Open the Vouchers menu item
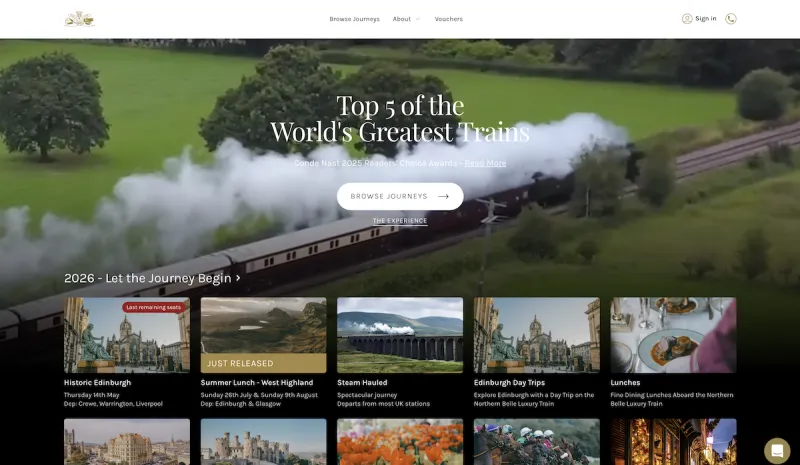 click(448, 19)
